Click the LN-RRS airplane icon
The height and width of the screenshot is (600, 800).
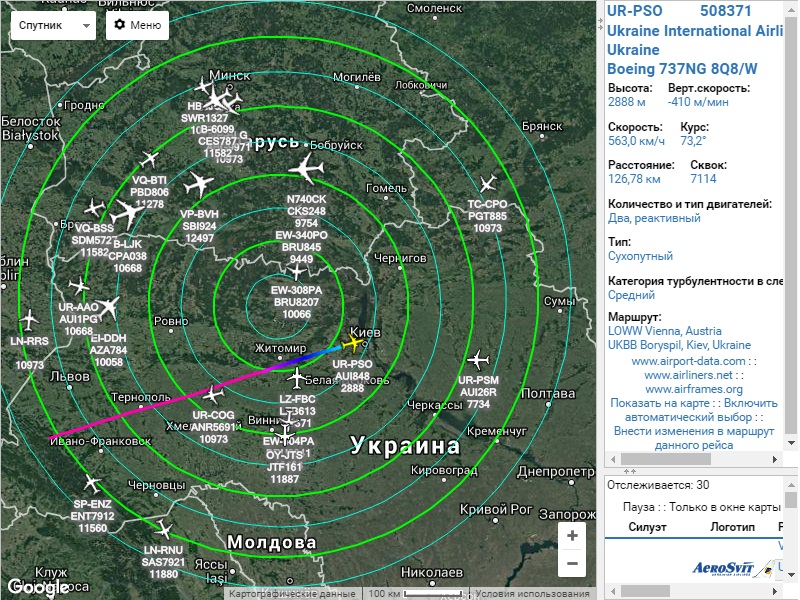coord(29,320)
